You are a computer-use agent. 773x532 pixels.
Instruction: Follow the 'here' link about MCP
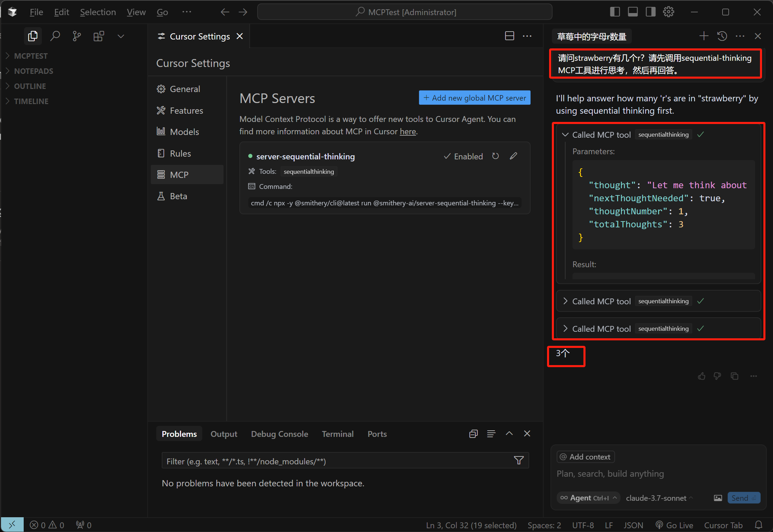tap(408, 132)
